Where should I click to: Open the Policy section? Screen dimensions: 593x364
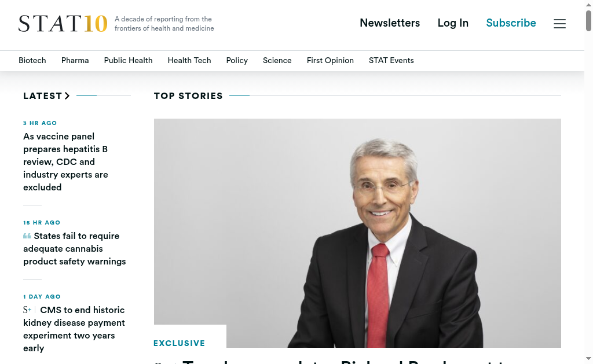coord(237,61)
